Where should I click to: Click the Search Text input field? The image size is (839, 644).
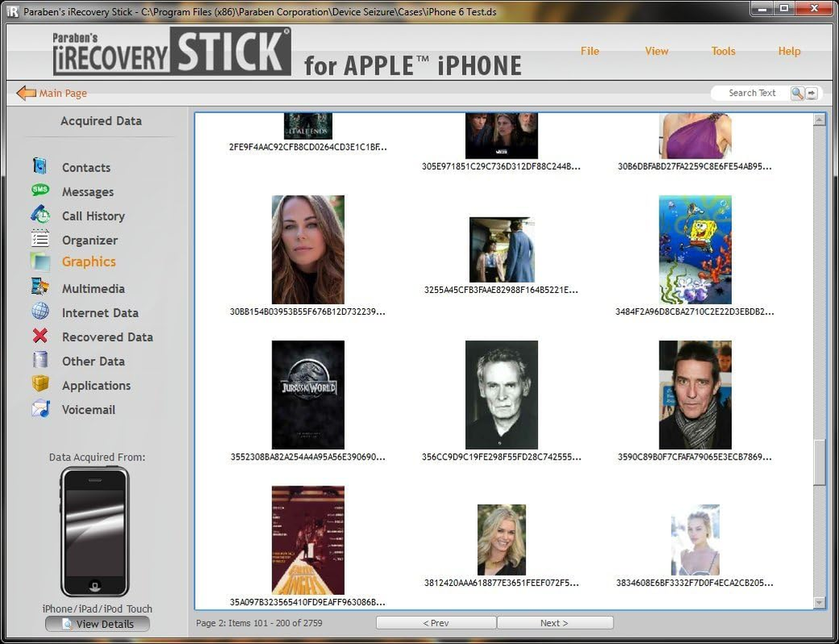[753, 93]
